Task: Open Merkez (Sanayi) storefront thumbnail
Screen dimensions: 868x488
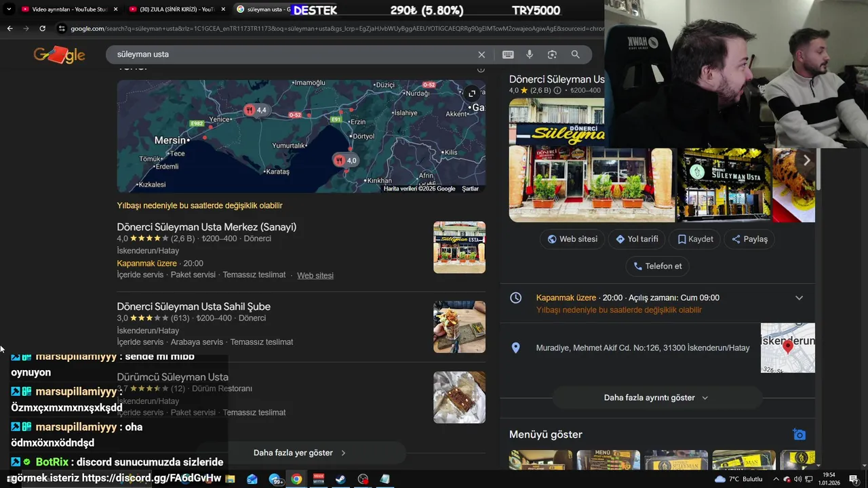Action: (459, 247)
